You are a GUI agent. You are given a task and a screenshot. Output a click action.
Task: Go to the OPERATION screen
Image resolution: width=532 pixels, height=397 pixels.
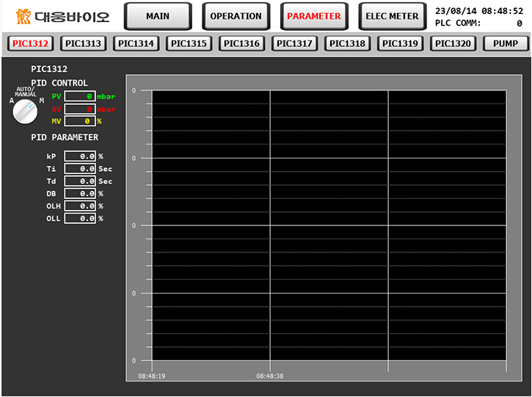236,16
